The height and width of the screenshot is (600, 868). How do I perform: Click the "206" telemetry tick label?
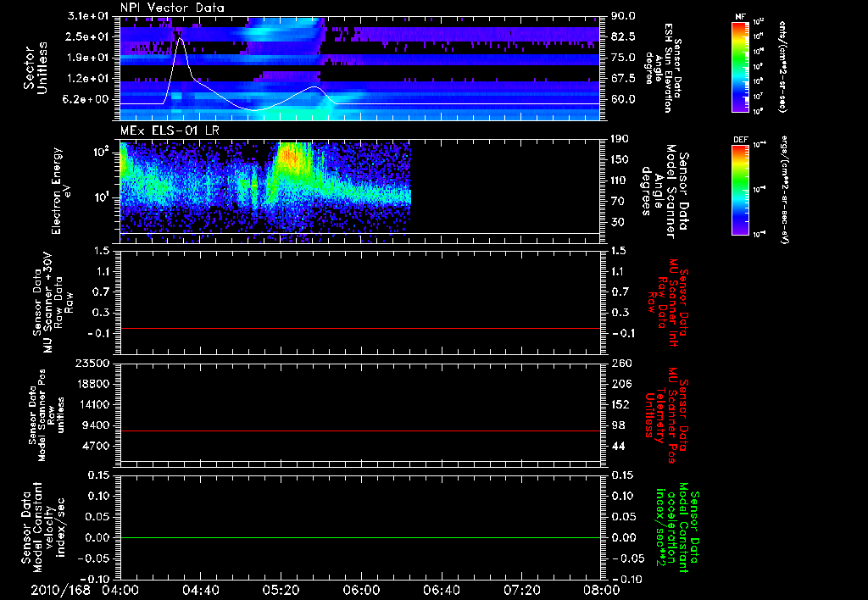click(x=620, y=384)
